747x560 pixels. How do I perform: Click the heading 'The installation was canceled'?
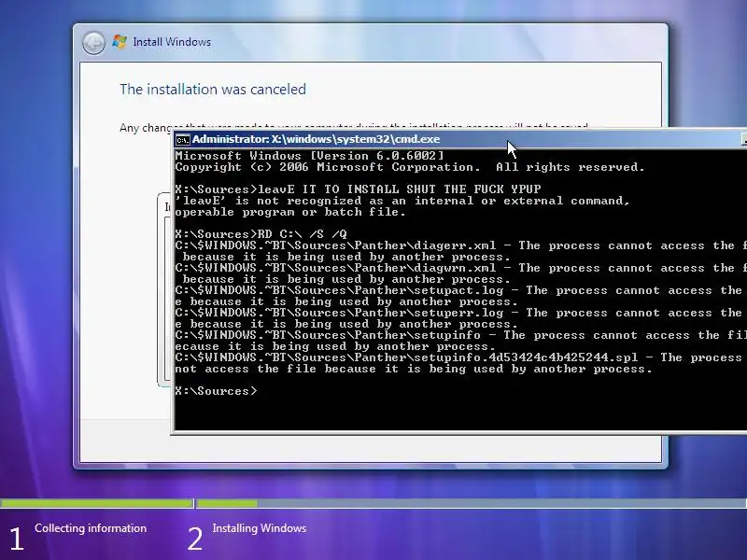pyautogui.click(x=213, y=89)
